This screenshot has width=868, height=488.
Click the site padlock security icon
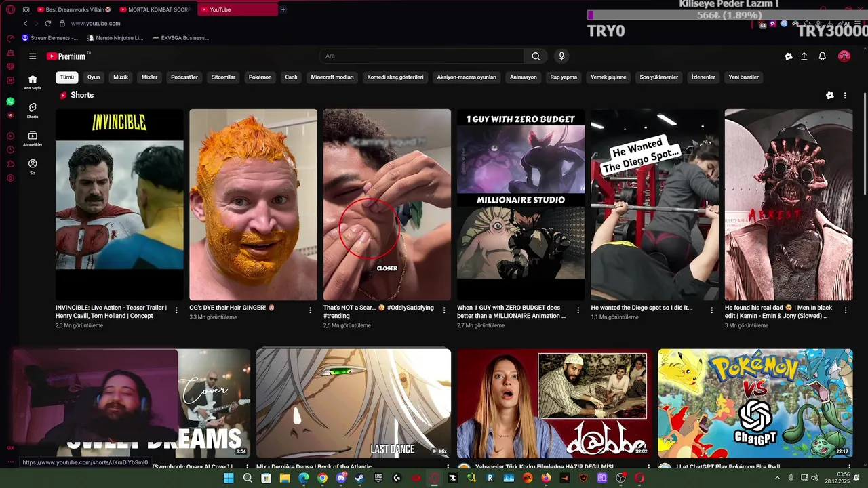(62, 23)
